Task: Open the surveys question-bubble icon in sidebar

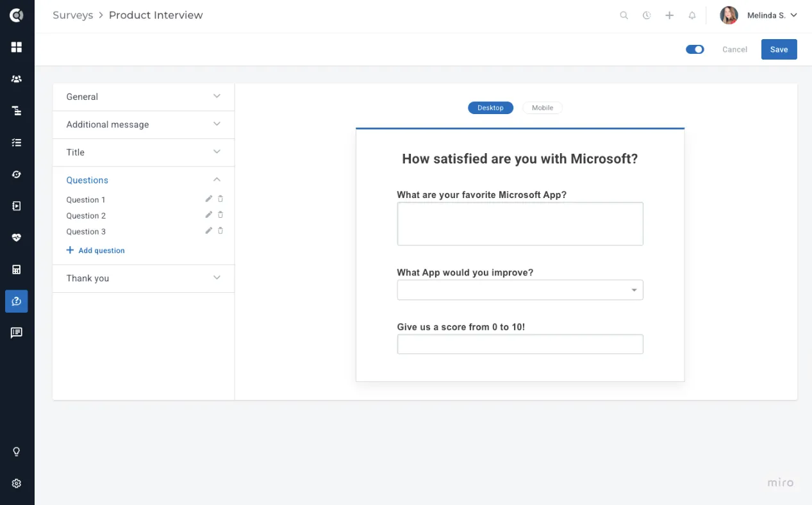Action: click(x=17, y=301)
